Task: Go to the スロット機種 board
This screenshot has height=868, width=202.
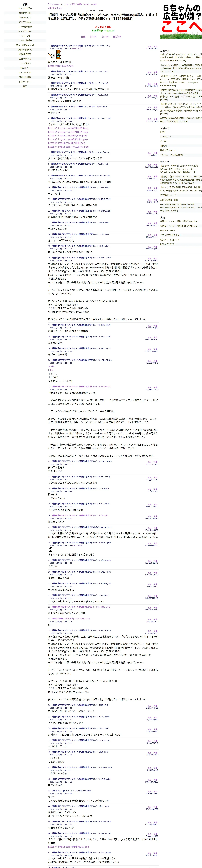Action: [25, 77]
